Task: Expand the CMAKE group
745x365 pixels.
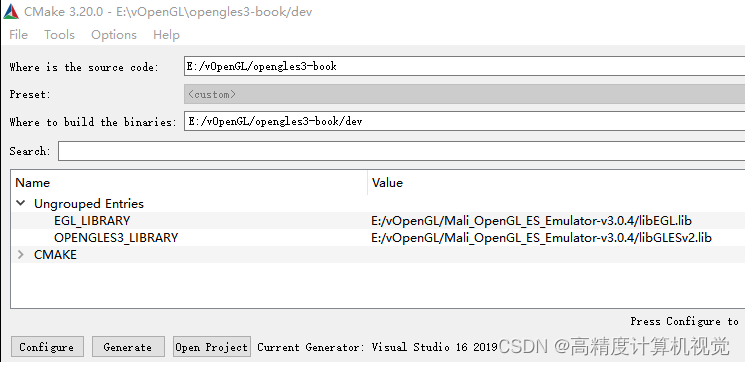Action: [20, 255]
